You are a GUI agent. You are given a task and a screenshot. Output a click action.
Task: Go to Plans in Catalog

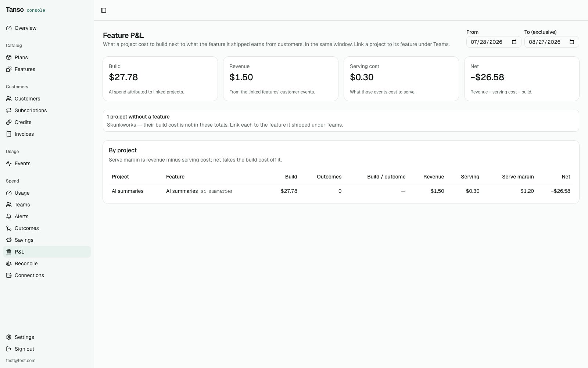click(x=47, y=57)
